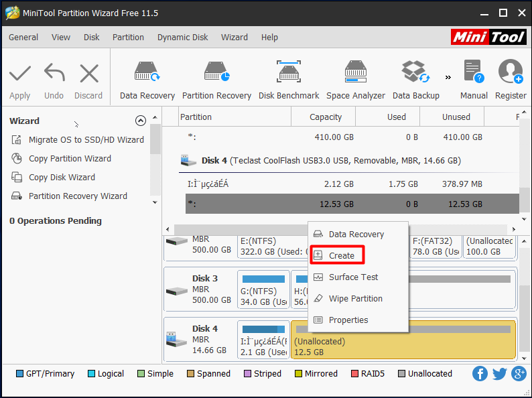Open the Help menu

click(269, 38)
